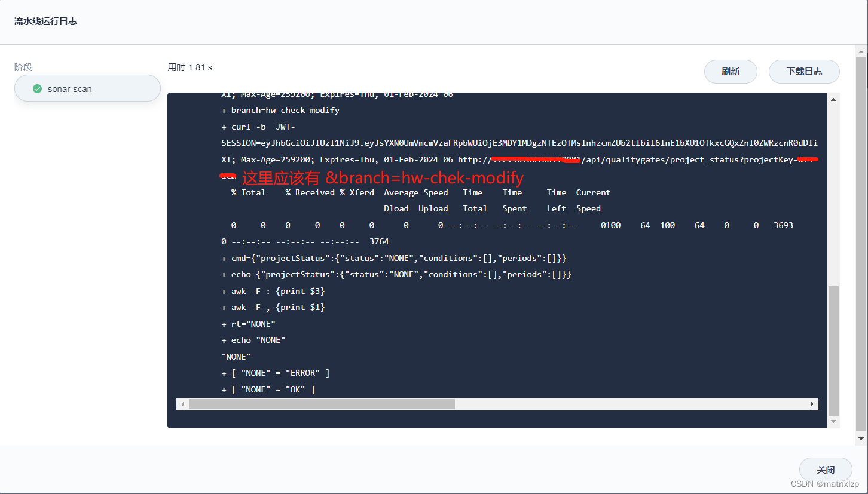Click the log line + echo "NONE"

pos(253,340)
